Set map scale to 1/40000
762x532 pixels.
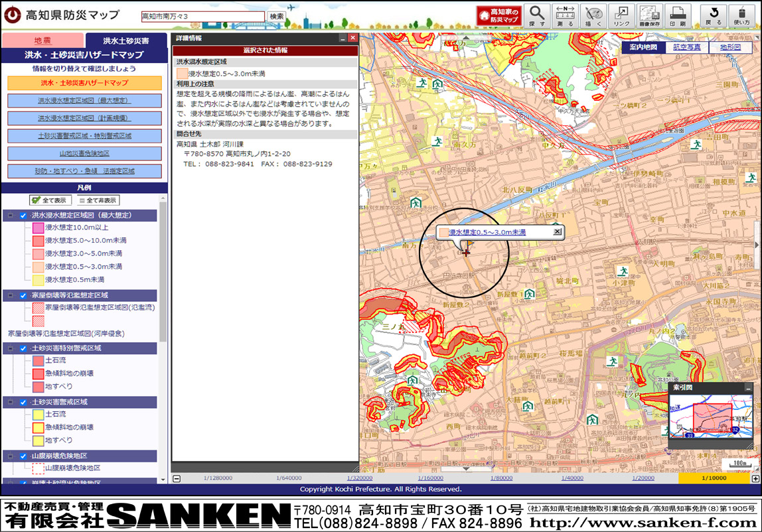click(572, 478)
